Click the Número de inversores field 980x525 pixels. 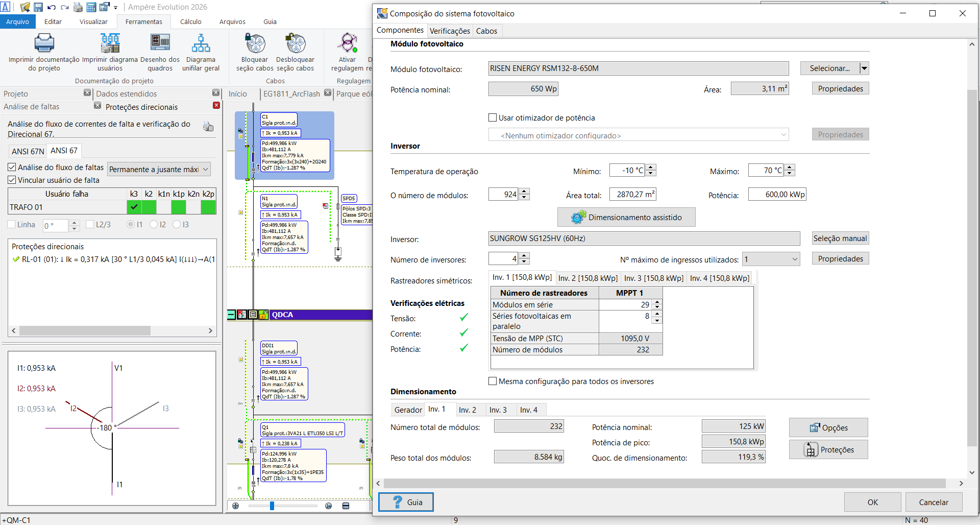pos(503,259)
